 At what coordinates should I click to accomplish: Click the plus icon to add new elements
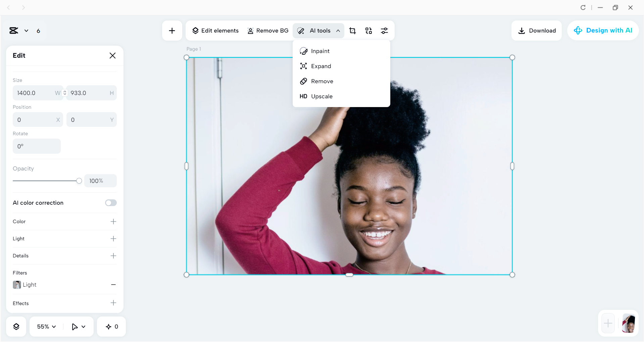(171, 31)
